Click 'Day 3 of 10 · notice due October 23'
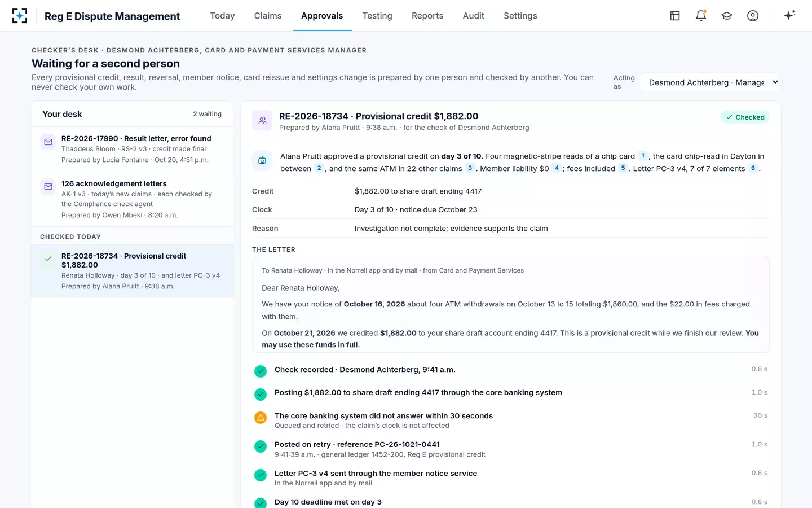 pos(416,209)
